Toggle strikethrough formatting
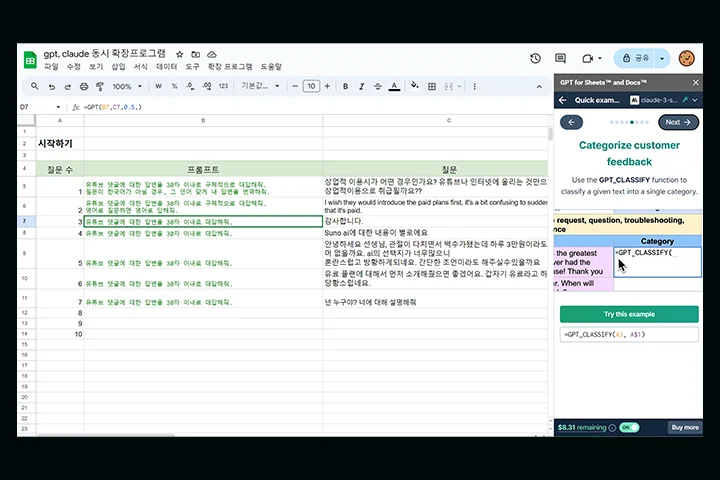Screen dimensions: 720x480 click(x=377, y=86)
